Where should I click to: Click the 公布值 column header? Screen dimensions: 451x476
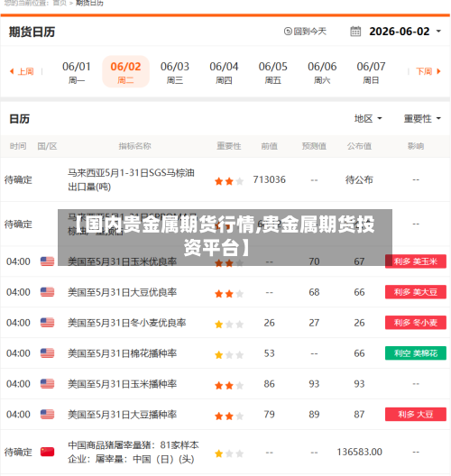[x=359, y=146]
